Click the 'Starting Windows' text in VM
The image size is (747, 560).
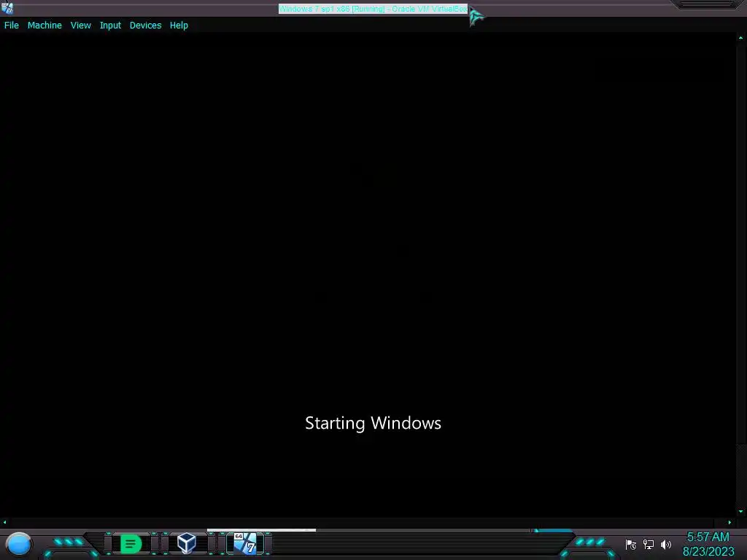[x=373, y=424]
